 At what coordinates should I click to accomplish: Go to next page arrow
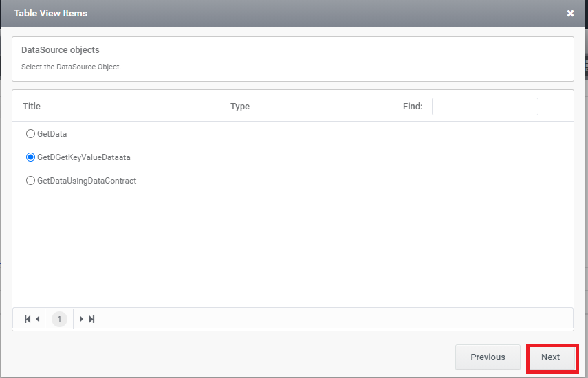81,319
